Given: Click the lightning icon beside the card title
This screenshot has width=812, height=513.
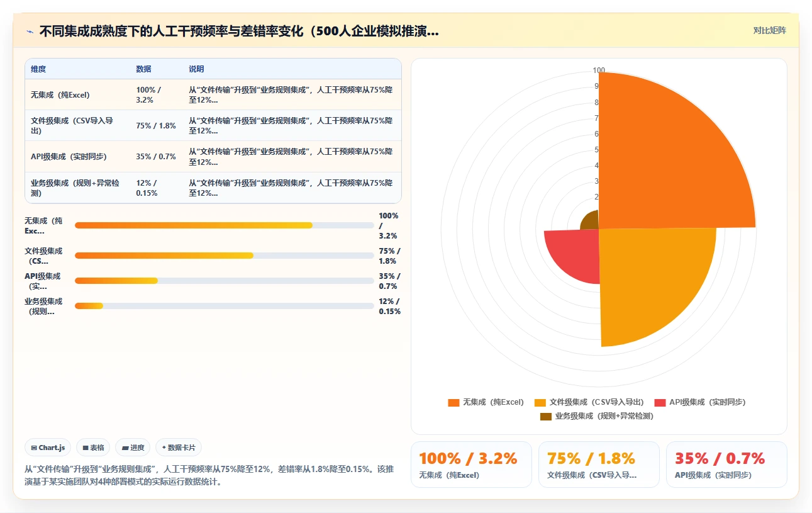Looking at the screenshot, I should click(x=30, y=31).
